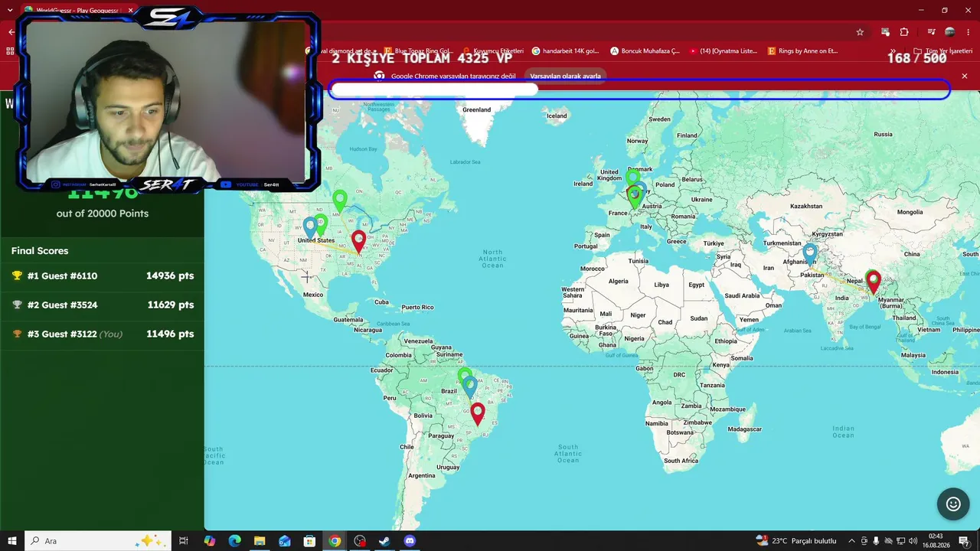The image size is (980, 551).
Task: Click the Algeria label on the map
Action: [618, 281]
